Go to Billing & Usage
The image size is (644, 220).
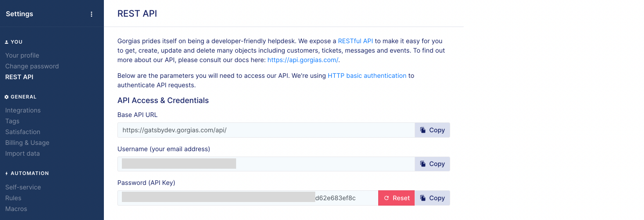coord(27,143)
